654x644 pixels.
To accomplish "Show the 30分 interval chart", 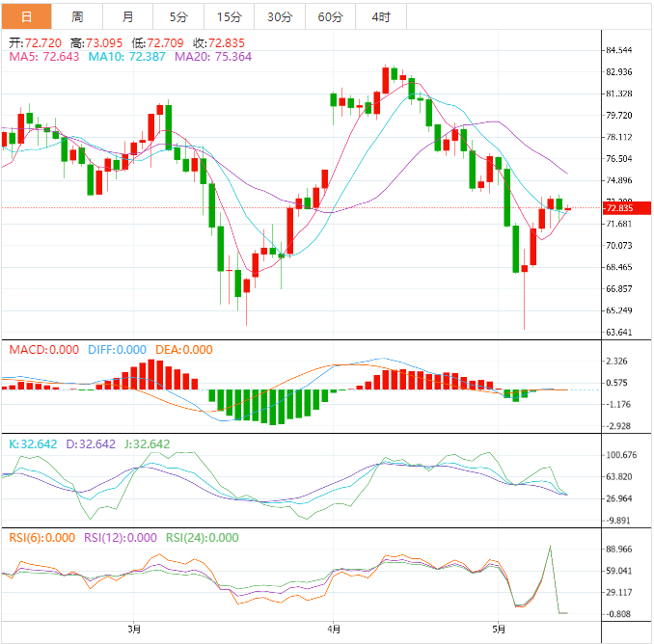I will [280, 16].
